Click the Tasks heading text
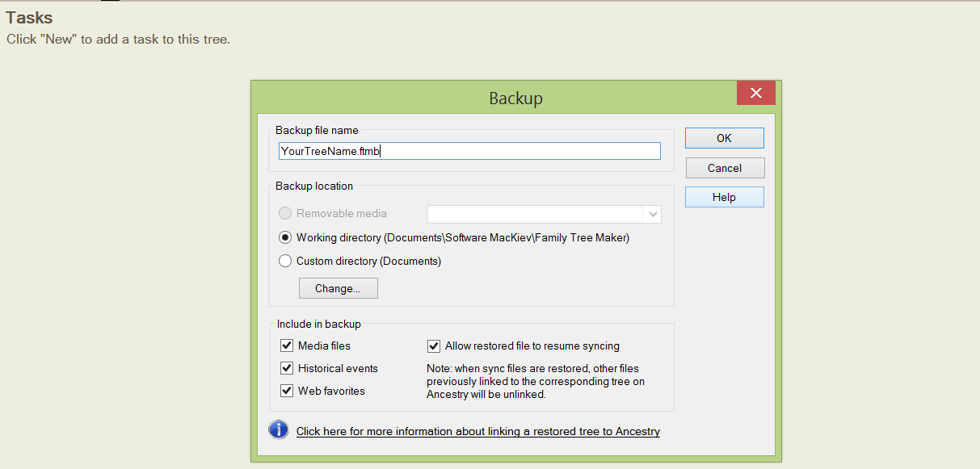The height and width of the screenshot is (469, 980). click(29, 18)
